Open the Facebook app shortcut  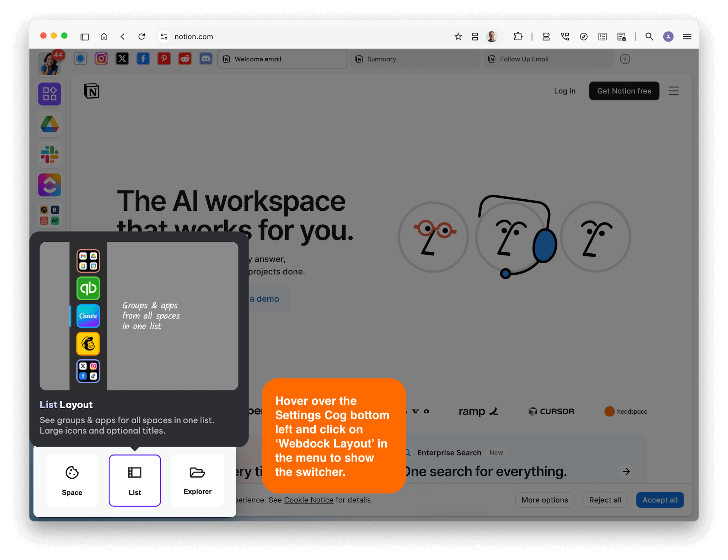click(143, 59)
